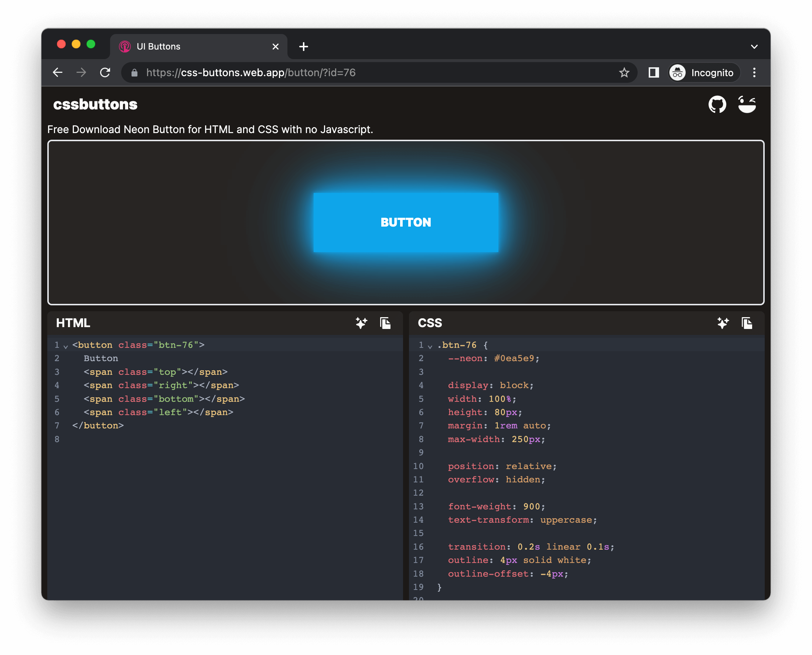Open the tab search dropdown chevron
Viewport: 812px width, 655px height.
click(x=754, y=47)
